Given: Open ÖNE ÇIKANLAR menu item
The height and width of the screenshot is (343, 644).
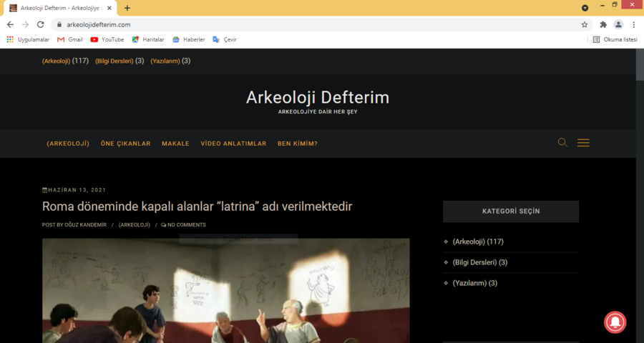Looking at the screenshot, I should [126, 144].
